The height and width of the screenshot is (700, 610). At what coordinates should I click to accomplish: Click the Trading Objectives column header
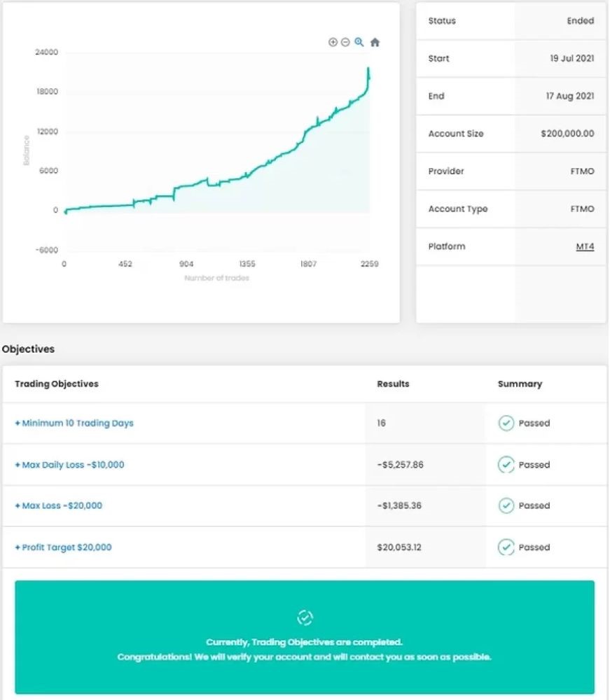tap(57, 384)
